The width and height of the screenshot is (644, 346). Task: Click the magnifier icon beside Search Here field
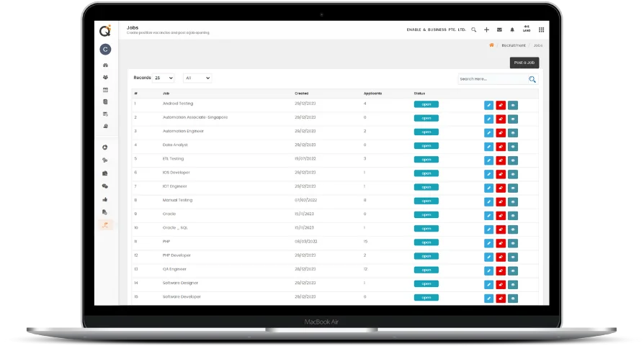pyautogui.click(x=532, y=79)
